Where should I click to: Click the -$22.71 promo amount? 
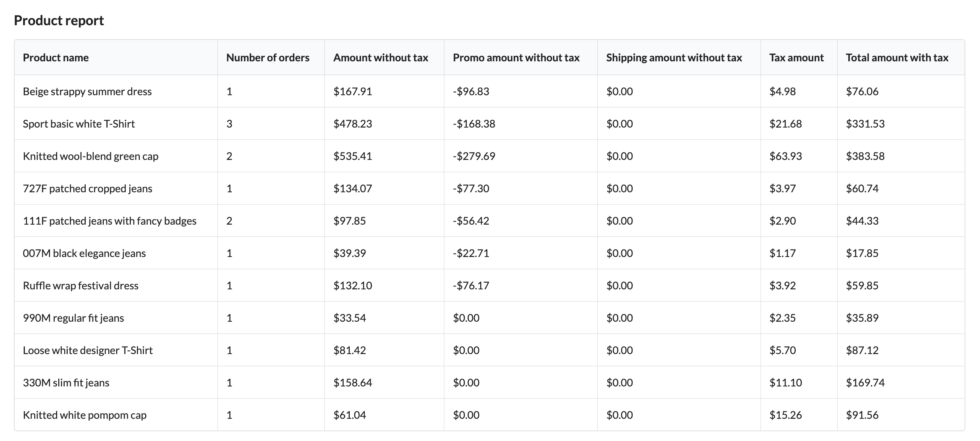[x=471, y=253]
